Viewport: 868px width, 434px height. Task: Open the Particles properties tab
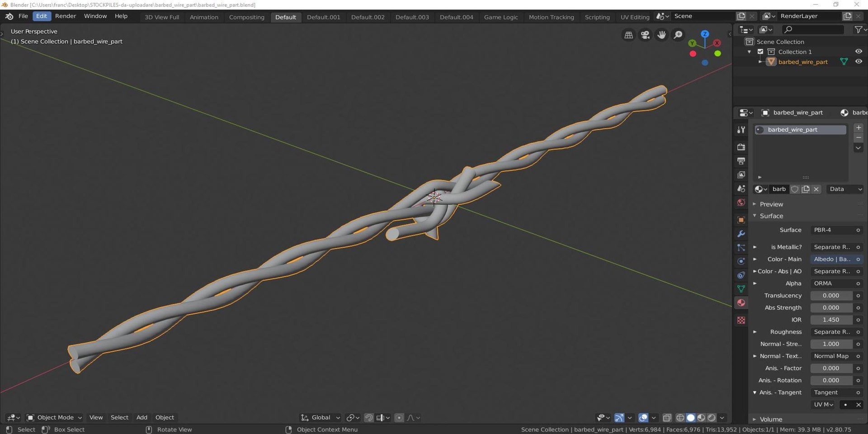point(741,247)
